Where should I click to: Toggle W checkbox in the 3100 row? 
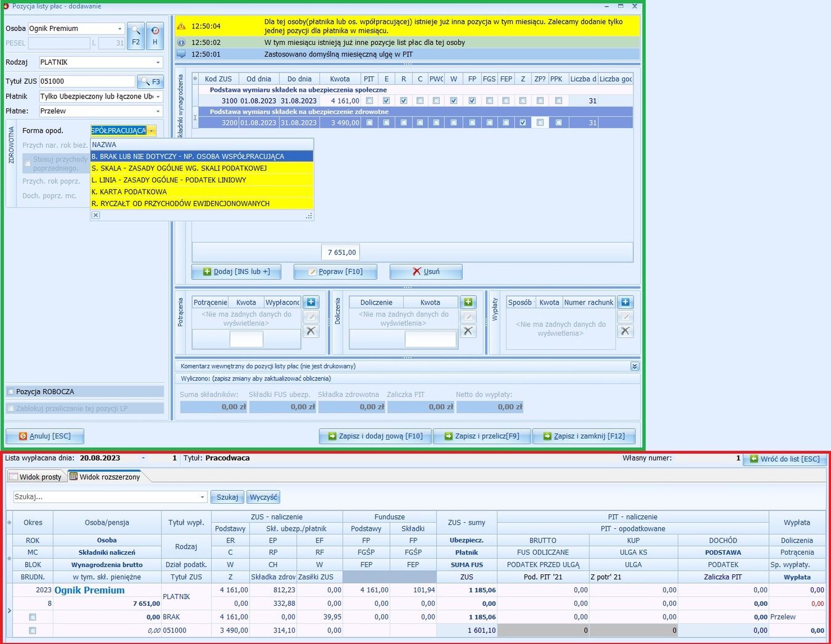(454, 100)
